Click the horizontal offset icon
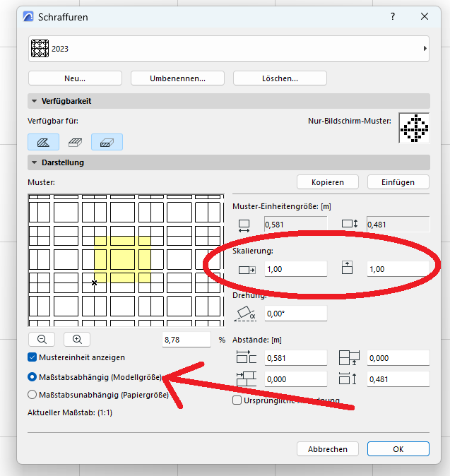The image size is (450, 476). 247,379
